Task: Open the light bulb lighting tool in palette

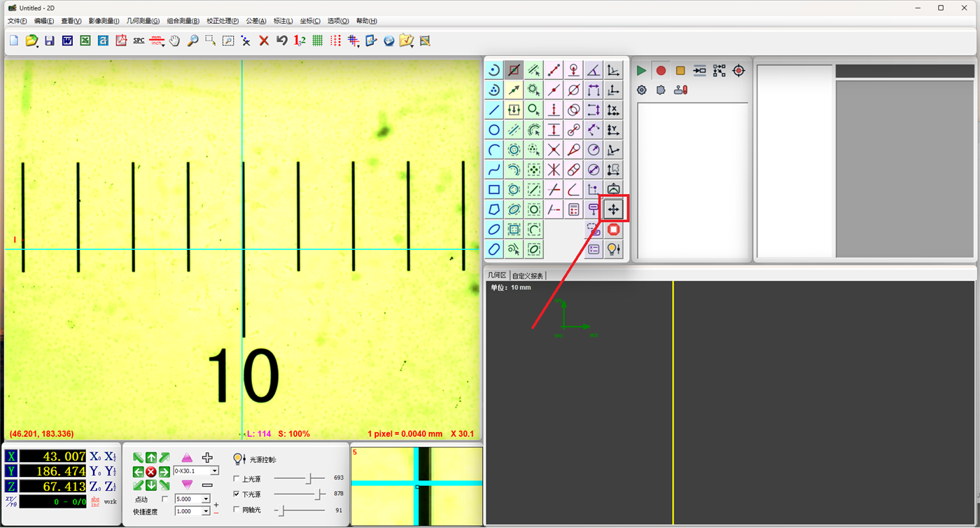Action: pyautogui.click(x=613, y=249)
